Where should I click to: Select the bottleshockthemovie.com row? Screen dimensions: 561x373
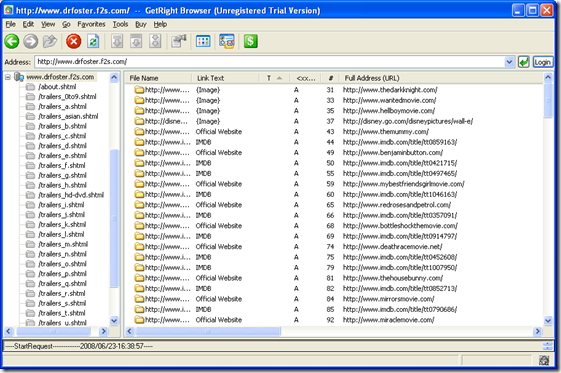(x=334, y=226)
